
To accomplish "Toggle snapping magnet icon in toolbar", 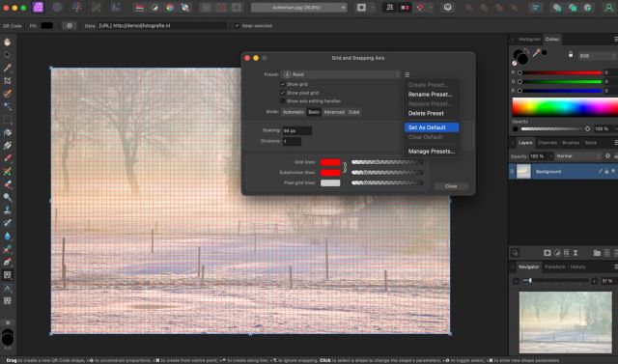I will (x=420, y=8).
